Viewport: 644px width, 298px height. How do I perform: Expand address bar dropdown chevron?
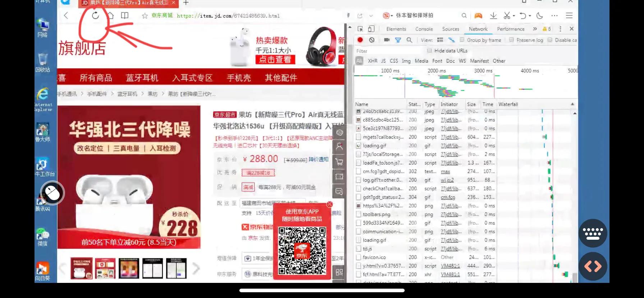(371, 16)
